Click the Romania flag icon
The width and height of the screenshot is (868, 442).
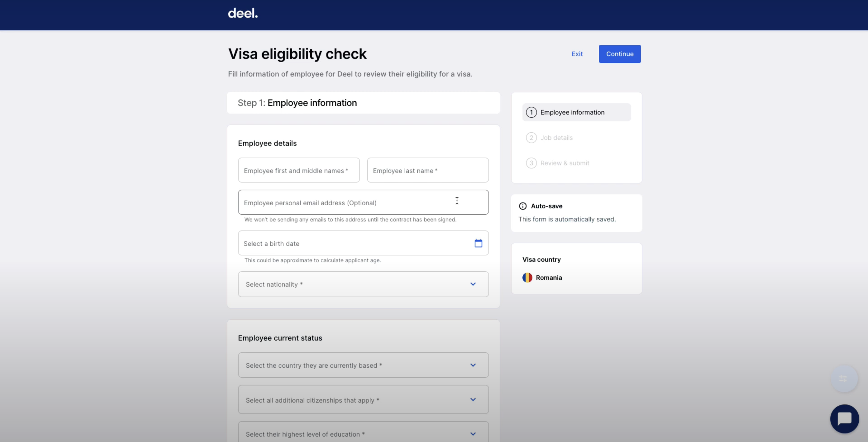coord(527,277)
